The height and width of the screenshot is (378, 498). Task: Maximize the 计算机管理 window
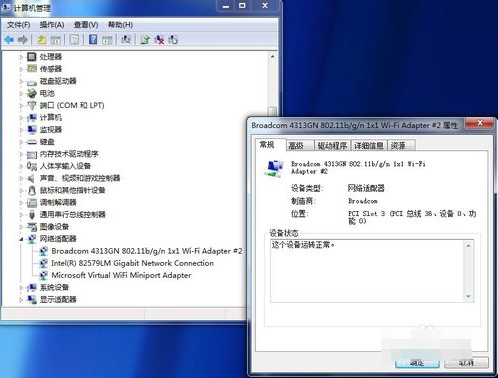tap(242, 5)
